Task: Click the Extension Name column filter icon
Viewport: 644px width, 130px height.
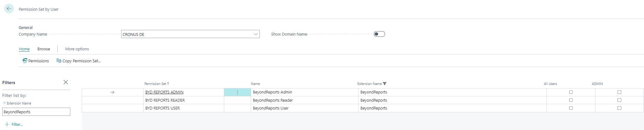Action: [x=384, y=84]
